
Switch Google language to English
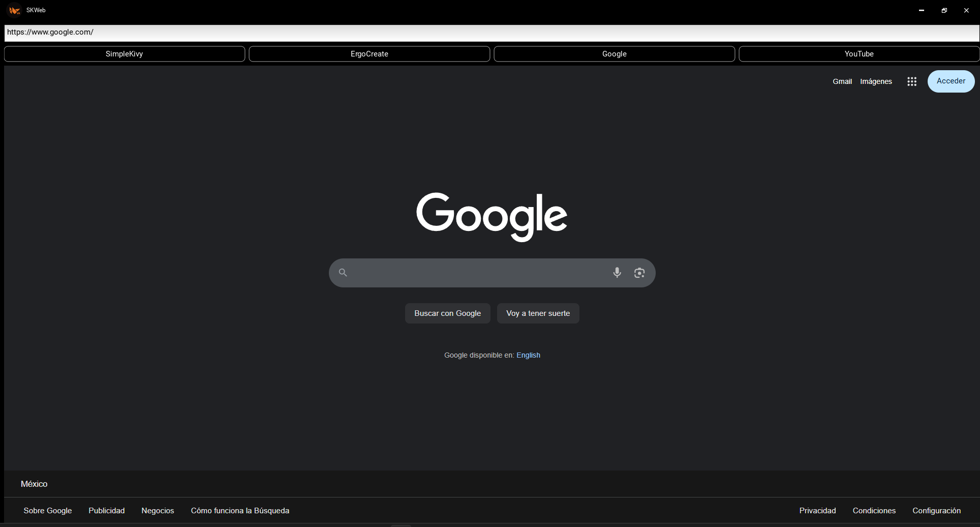coord(528,355)
